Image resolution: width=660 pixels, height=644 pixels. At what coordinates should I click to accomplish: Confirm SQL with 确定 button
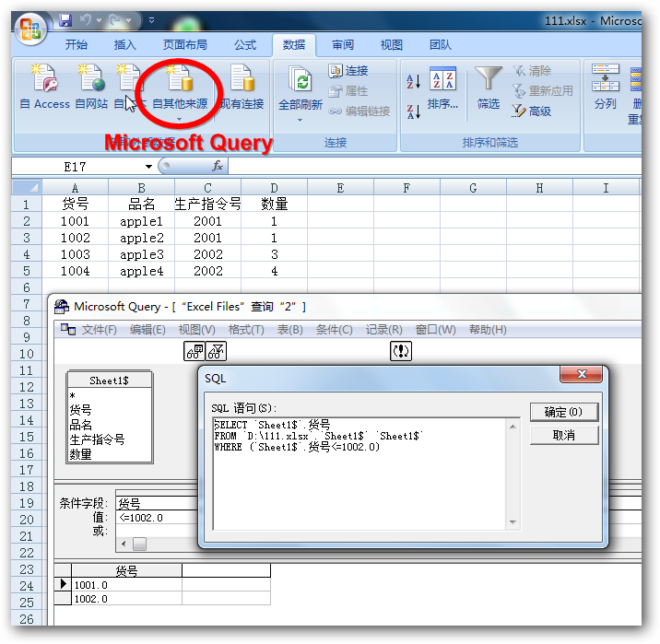pyautogui.click(x=563, y=412)
